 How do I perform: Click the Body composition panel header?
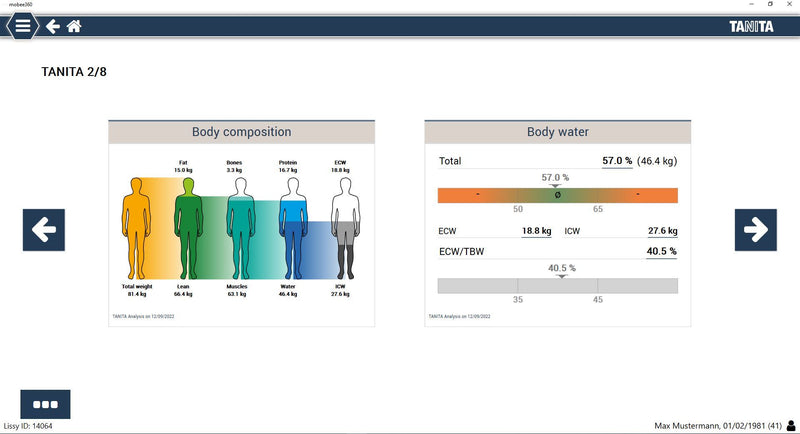click(x=241, y=132)
